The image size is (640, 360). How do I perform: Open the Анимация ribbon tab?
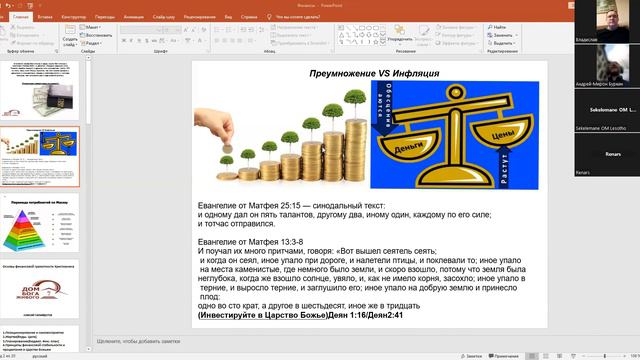click(133, 17)
